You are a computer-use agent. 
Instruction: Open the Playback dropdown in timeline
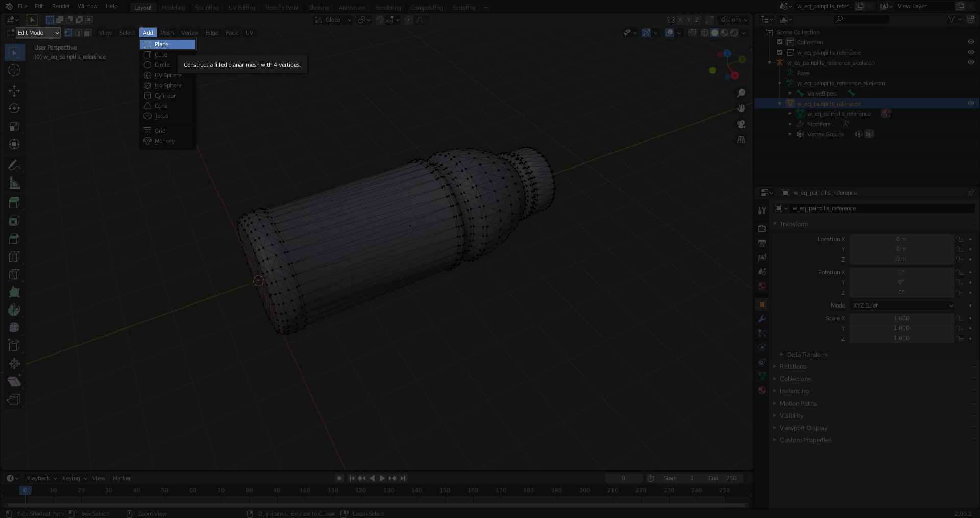pyautogui.click(x=41, y=478)
